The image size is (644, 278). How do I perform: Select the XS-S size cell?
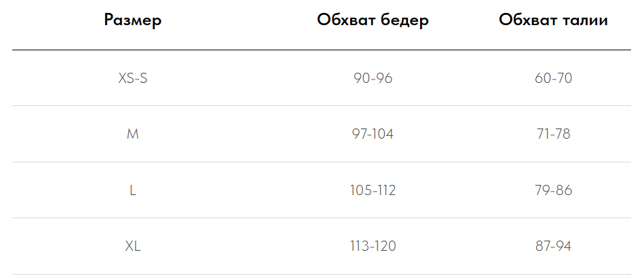tap(132, 78)
